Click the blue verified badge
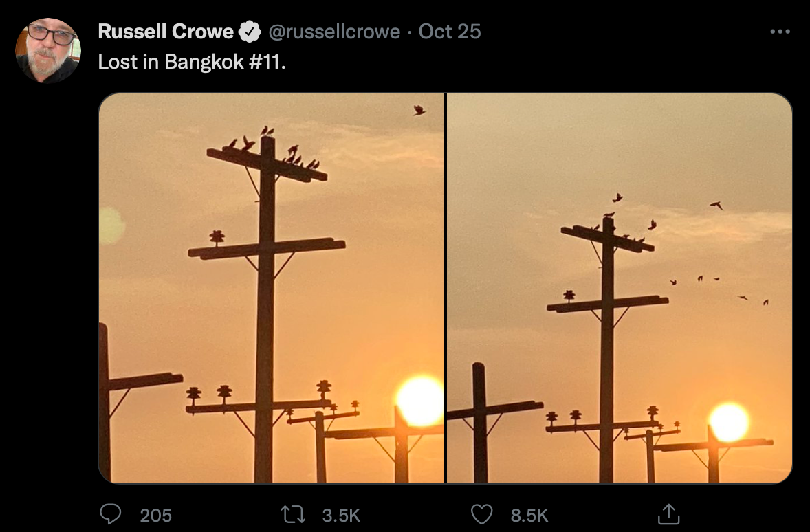Viewport: 810px width, 532px height. [x=249, y=32]
